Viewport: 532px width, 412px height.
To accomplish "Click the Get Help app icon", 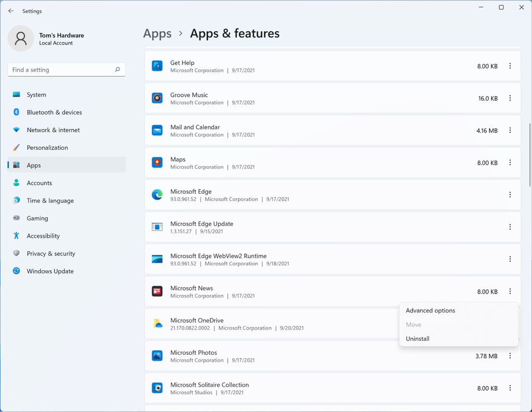I will point(157,66).
